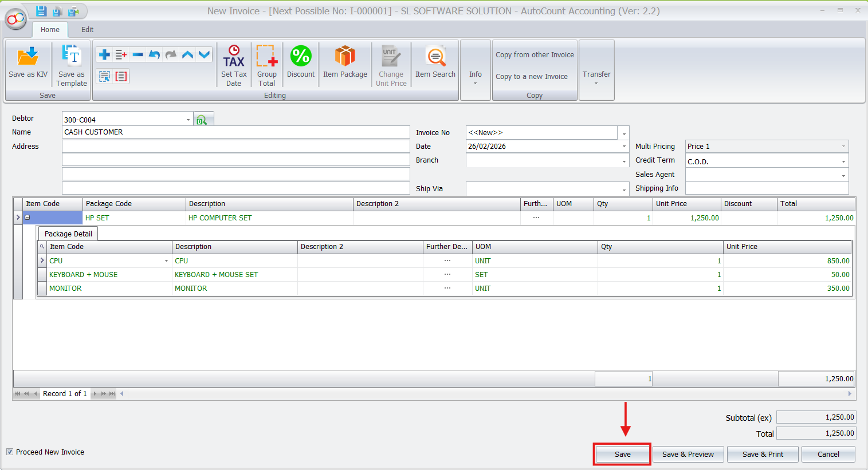868x470 pixels.
Task: Toggle the Proceed New Invoice checkbox
Action: pos(10,452)
